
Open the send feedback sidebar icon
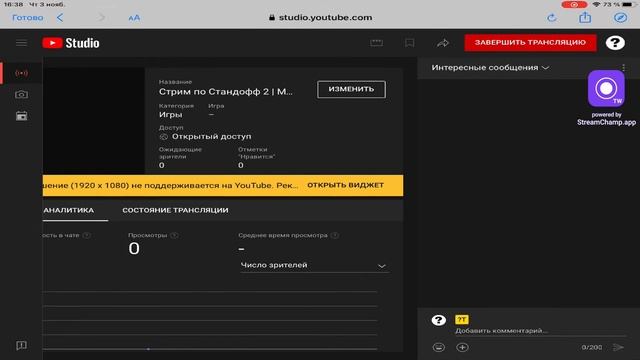click(21, 346)
